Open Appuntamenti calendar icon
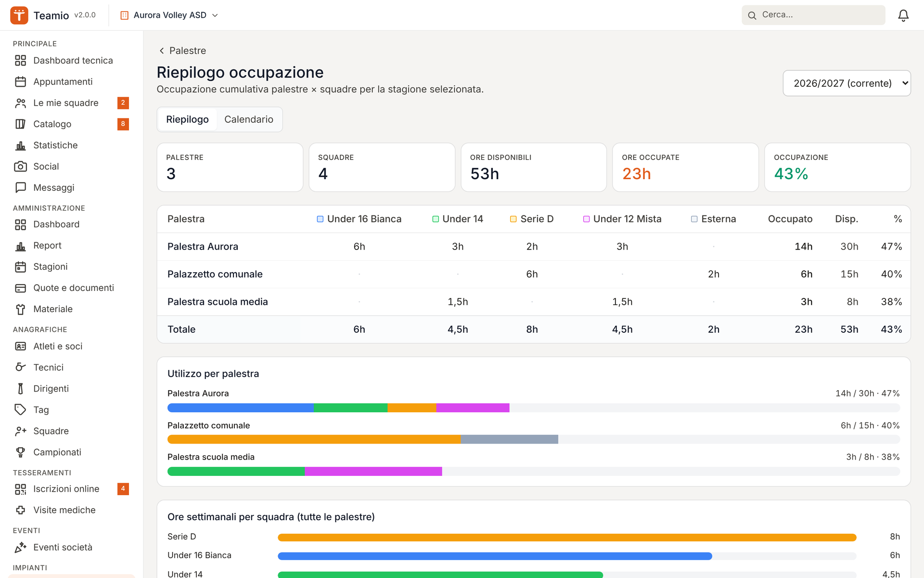Image resolution: width=924 pixels, height=578 pixels. 20,82
